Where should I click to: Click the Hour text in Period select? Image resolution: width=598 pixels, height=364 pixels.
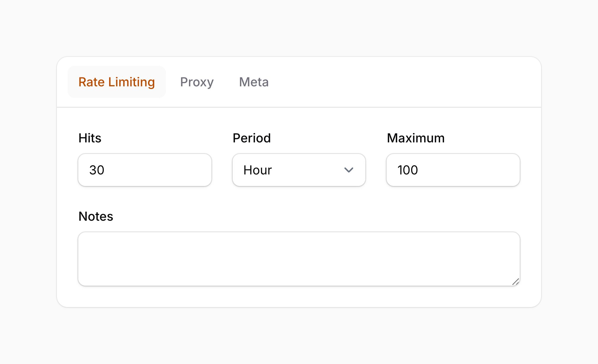tap(257, 170)
